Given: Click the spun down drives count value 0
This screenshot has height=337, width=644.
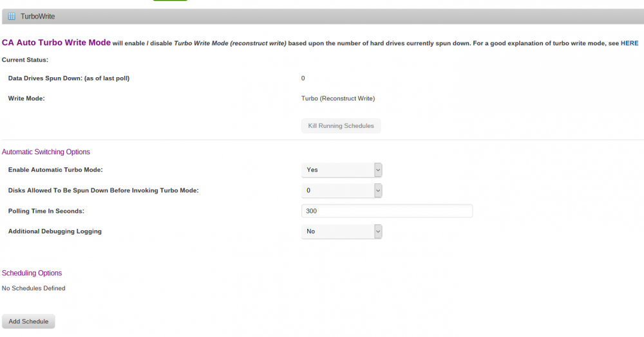Looking at the screenshot, I should (303, 78).
